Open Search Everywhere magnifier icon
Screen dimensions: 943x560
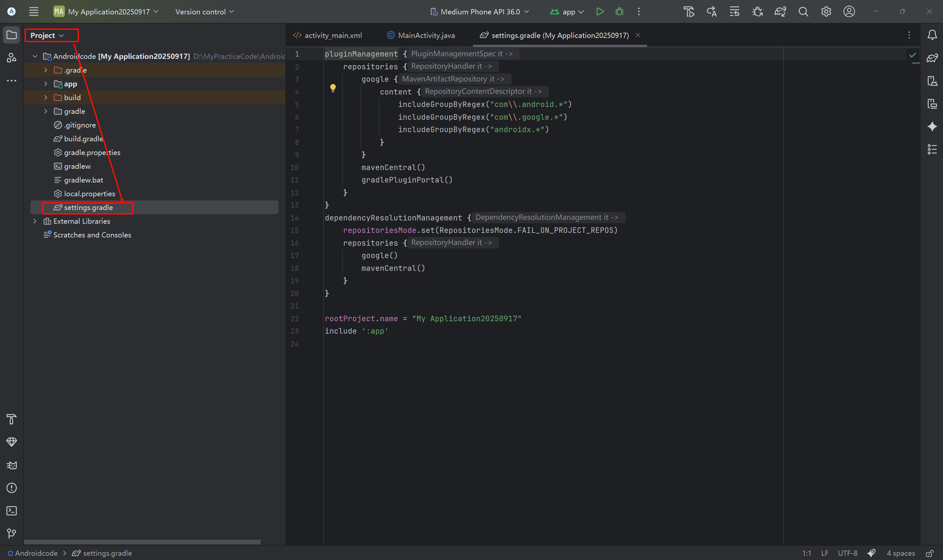pos(803,12)
